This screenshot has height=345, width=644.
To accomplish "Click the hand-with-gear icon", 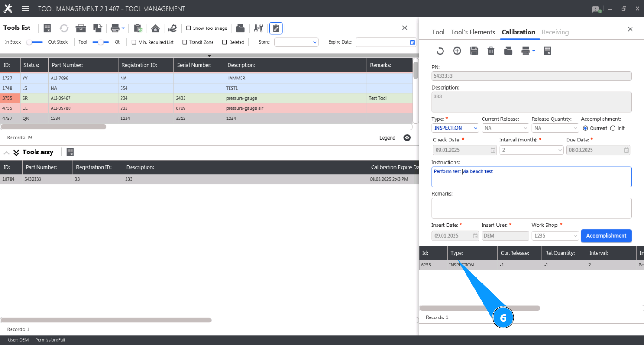I will pos(172,28).
